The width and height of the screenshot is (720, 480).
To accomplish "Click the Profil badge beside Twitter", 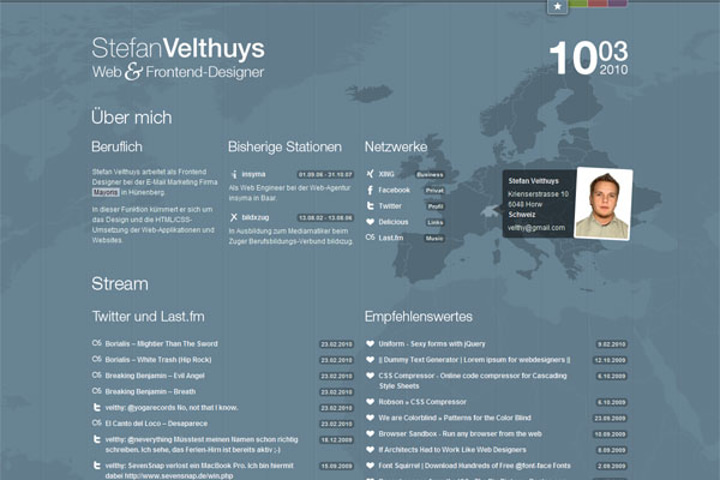I will (x=435, y=206).
